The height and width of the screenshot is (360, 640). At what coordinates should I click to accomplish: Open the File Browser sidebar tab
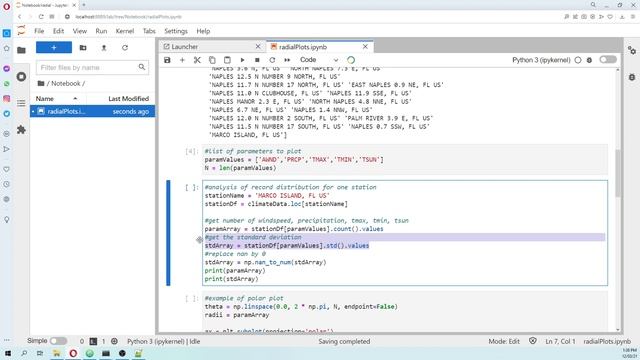21,50
